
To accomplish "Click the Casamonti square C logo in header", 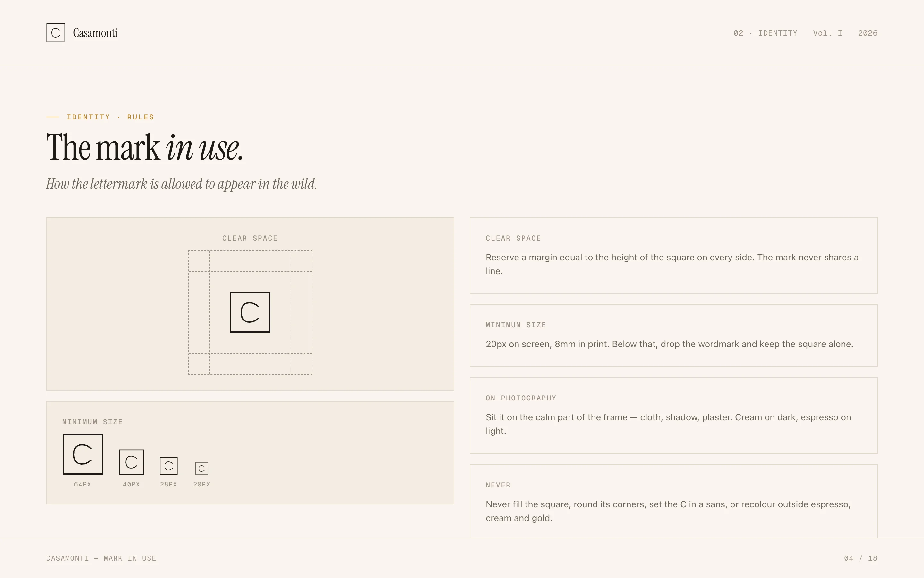I will click(x=56, y=33).
